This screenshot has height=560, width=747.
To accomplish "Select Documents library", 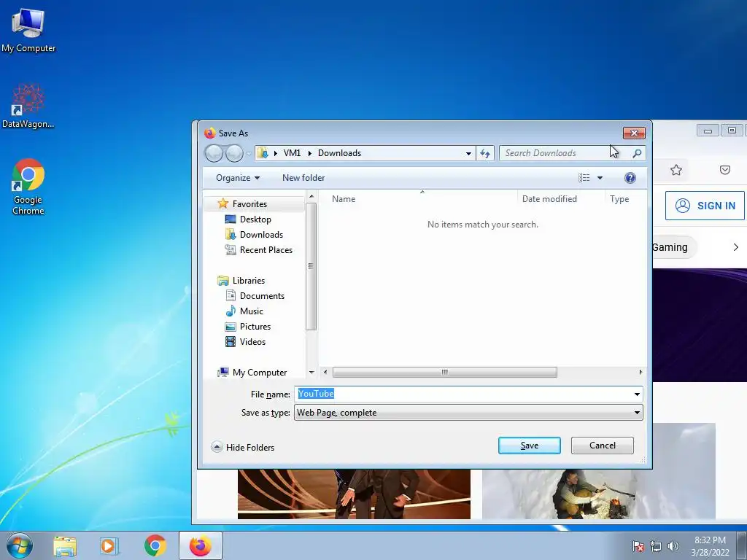I will click(262, 296).
